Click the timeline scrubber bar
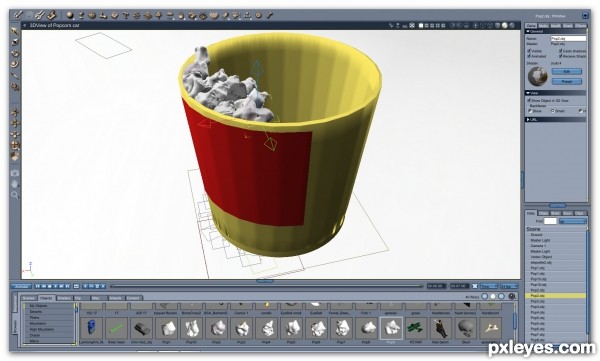Viewport: 600px width, 361px height. (266, 286)
